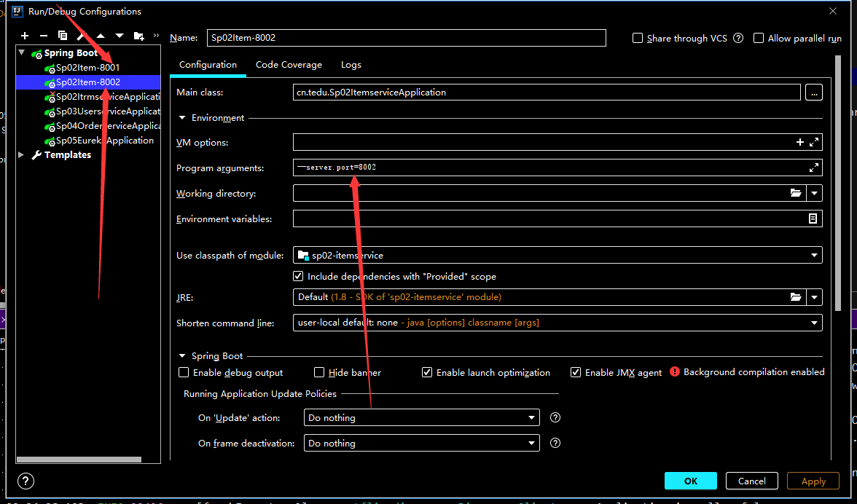The image size is (857, 504).
Task: Toggle Share through VCS checkbox
Action: (637, 38)
